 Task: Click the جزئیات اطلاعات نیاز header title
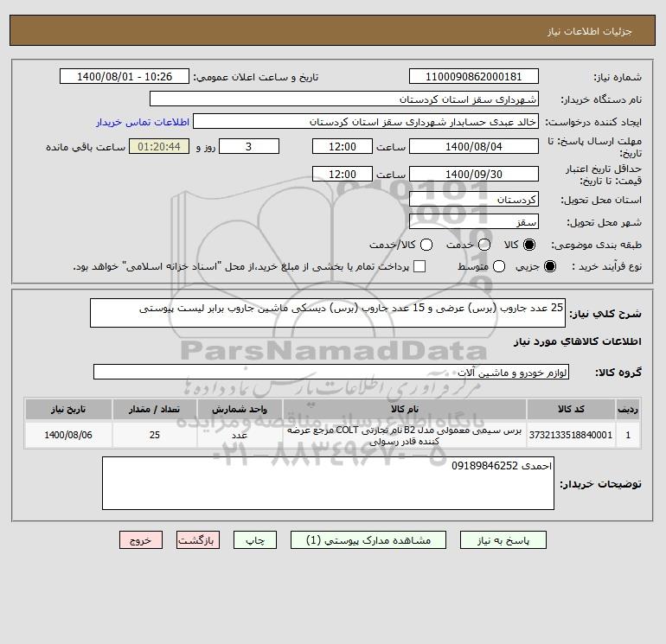click(x=590, y=31)
